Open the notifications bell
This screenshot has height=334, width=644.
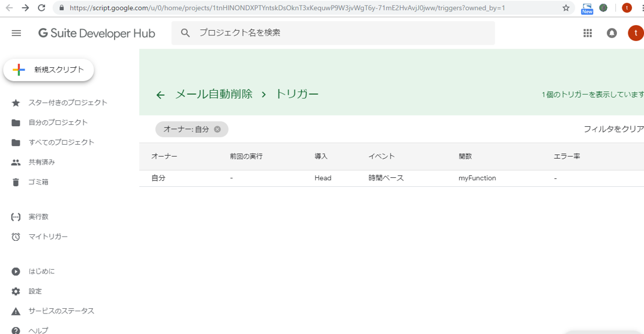pyautogui.click(x=612, y=33)
